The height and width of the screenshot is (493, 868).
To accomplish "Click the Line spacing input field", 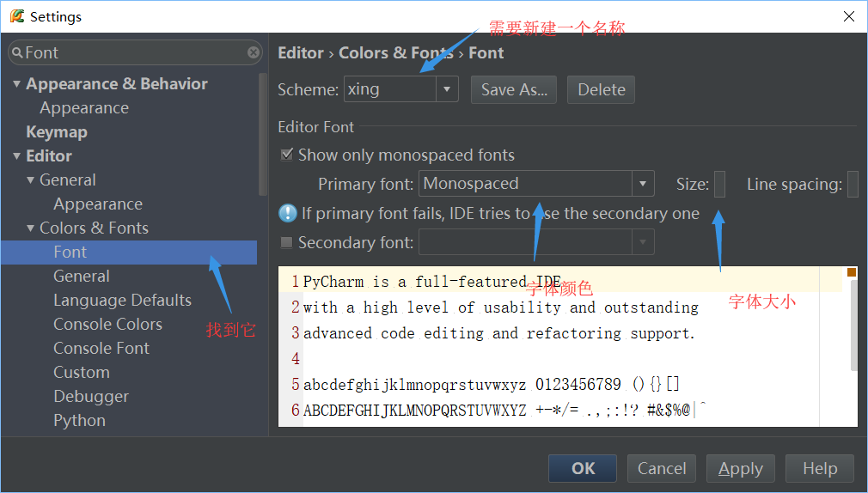I will pyautogui.click(x=853, y=184).
